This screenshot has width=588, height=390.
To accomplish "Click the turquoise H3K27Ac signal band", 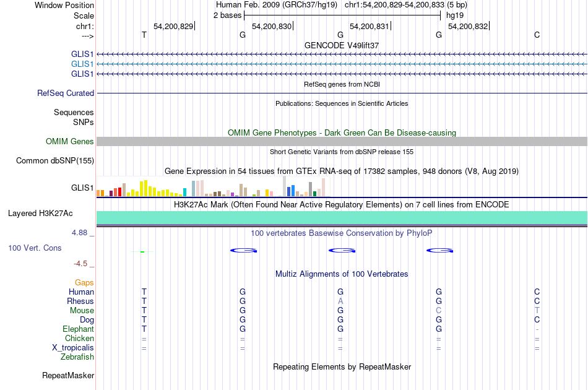I will (x=342, y=218).
